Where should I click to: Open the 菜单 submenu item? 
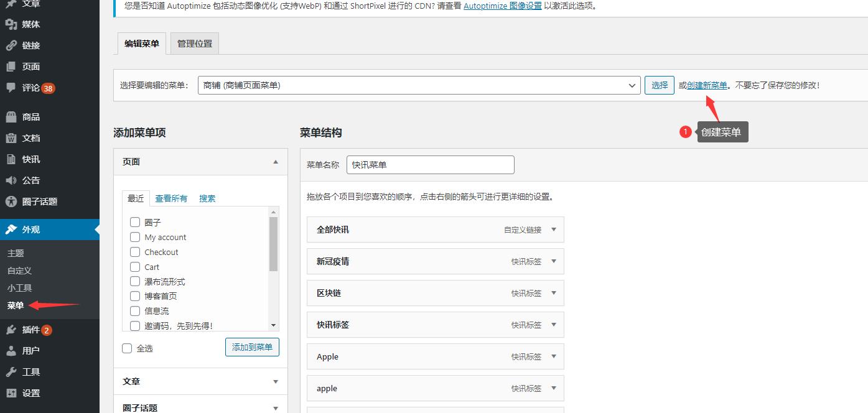[16, 305]
